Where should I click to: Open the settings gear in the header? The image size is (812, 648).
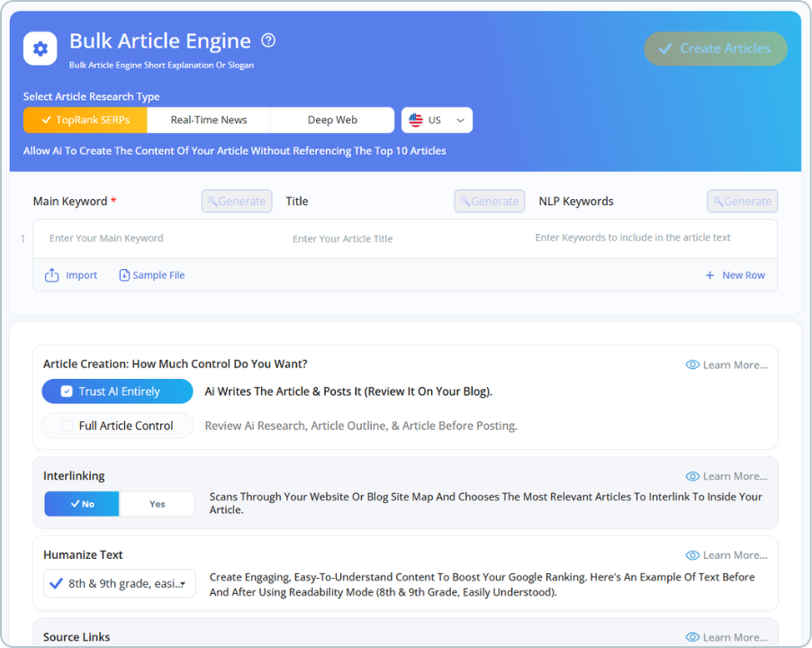(40, 49)
